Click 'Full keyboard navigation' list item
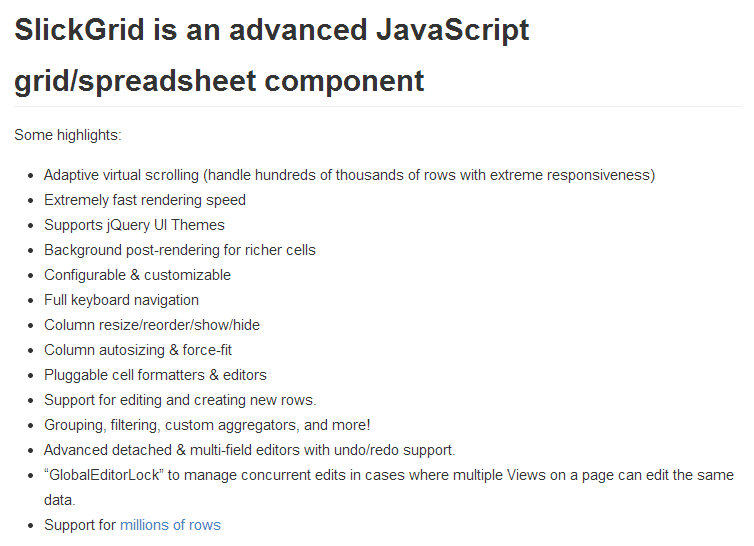754x546 pixels. coord(121,300)
